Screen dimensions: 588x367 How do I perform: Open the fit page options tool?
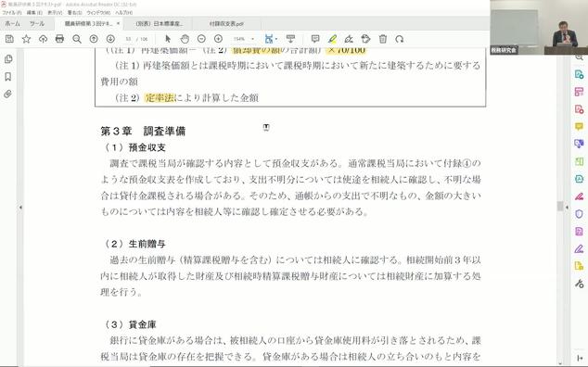[x=270, y=39]
